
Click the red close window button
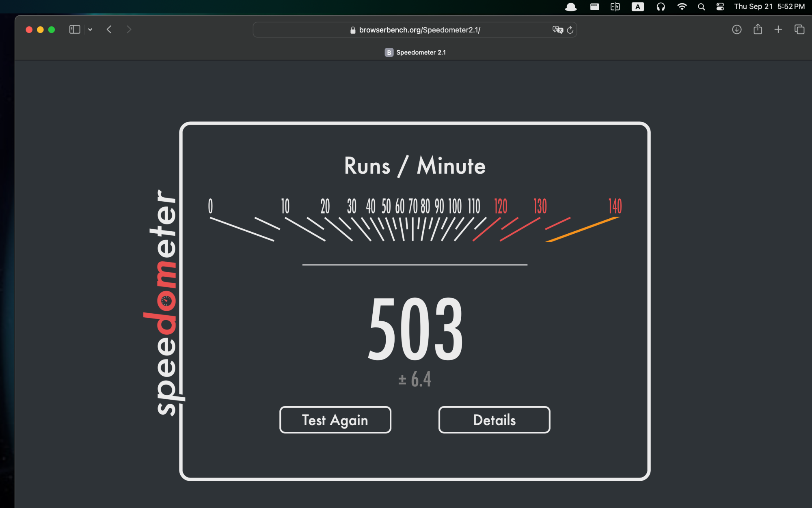29,30
